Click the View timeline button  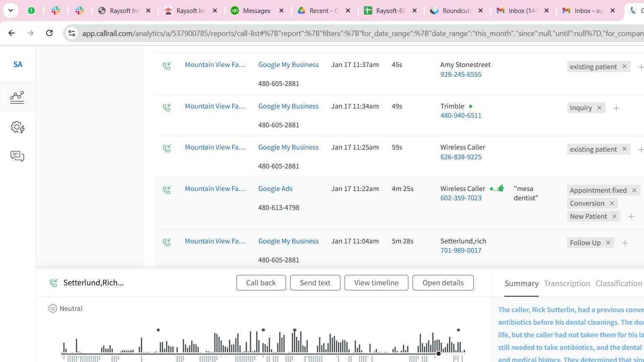point(376,283)
